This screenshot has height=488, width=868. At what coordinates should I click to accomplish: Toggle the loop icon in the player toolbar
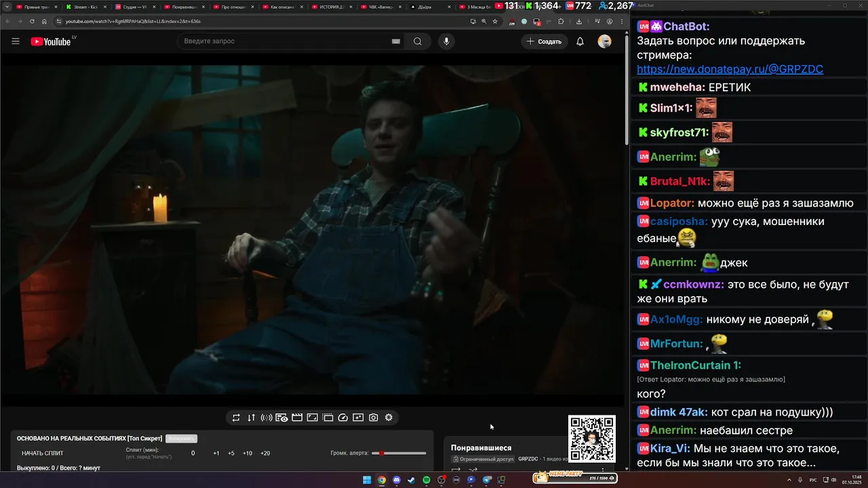pyautogui.click(x=236, y=418)
